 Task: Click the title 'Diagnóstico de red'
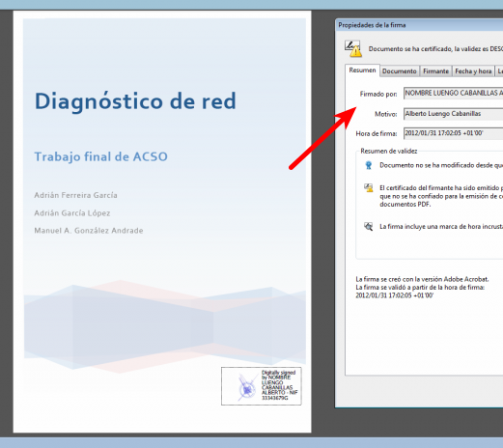135,101
